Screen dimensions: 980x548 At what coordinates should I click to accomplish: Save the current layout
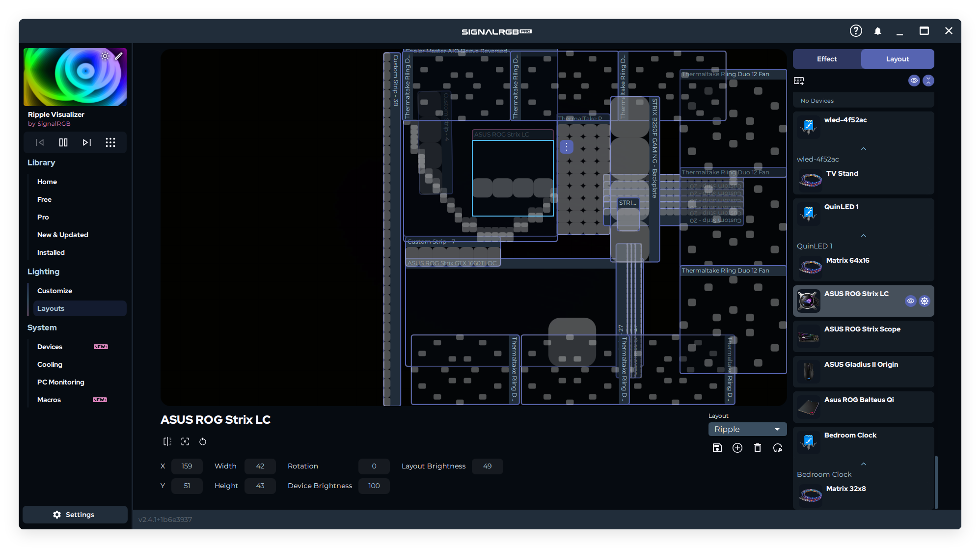pyautogui.click(x=717, y=448)
